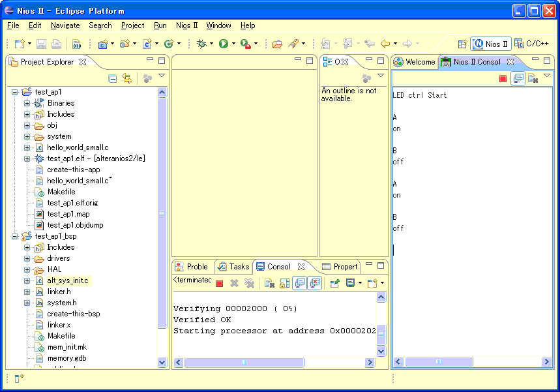Click Project Explorer vertical scrollbar thumb

pyautogui.click(x=162, y=213)
